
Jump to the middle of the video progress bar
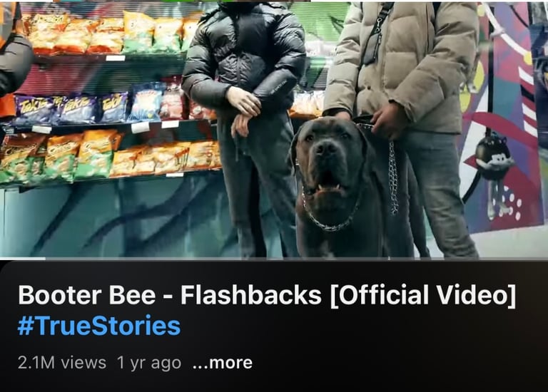tap(274, 259)
